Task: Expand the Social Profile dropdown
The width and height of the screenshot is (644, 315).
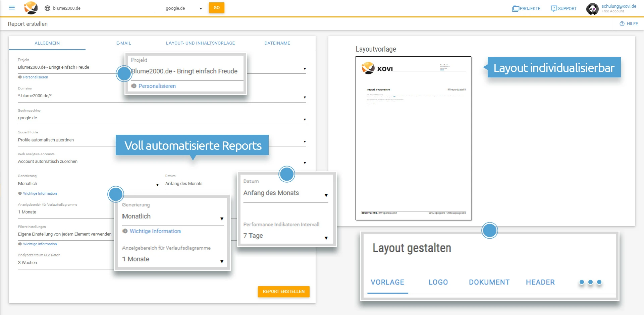Action: click(304, 141)
